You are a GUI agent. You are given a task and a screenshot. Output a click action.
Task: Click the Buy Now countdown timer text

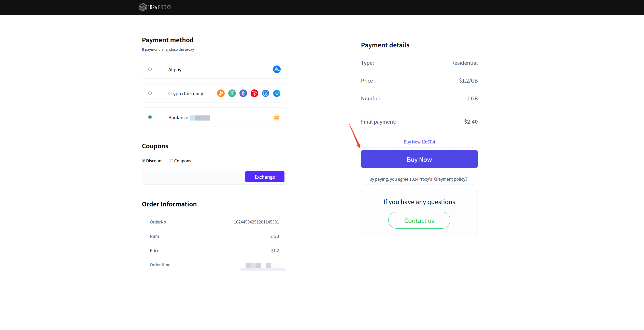[419, 142]
